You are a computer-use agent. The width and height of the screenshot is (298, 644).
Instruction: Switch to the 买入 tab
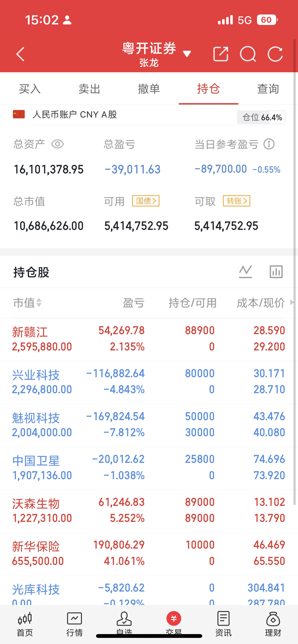pyautogui.click(x=30, y=89)
